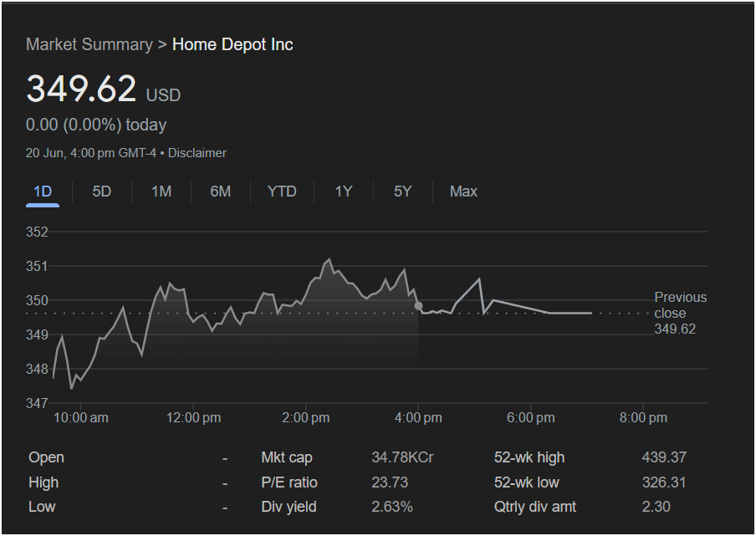Screen dimensions: 756x536
Task: Click the 350 y-axis label
Action: click(37, 300)
